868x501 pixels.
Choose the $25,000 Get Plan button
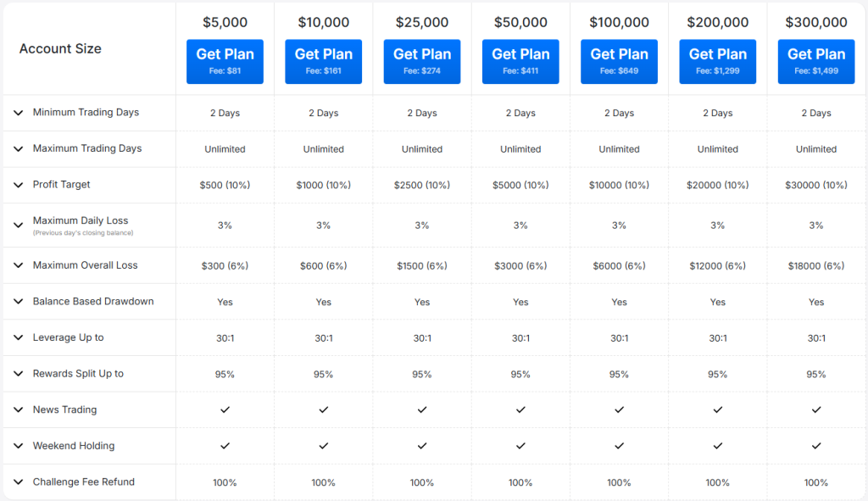pos(422,61)
